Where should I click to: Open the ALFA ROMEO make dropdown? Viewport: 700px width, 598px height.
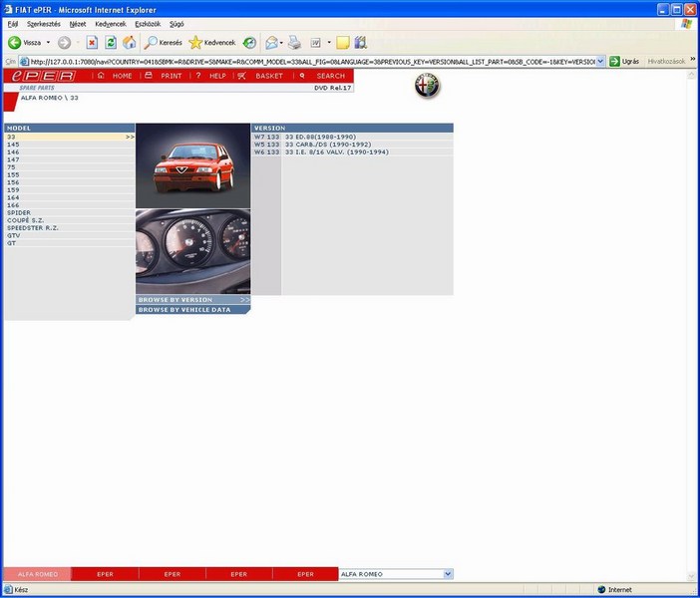[396, 574]
